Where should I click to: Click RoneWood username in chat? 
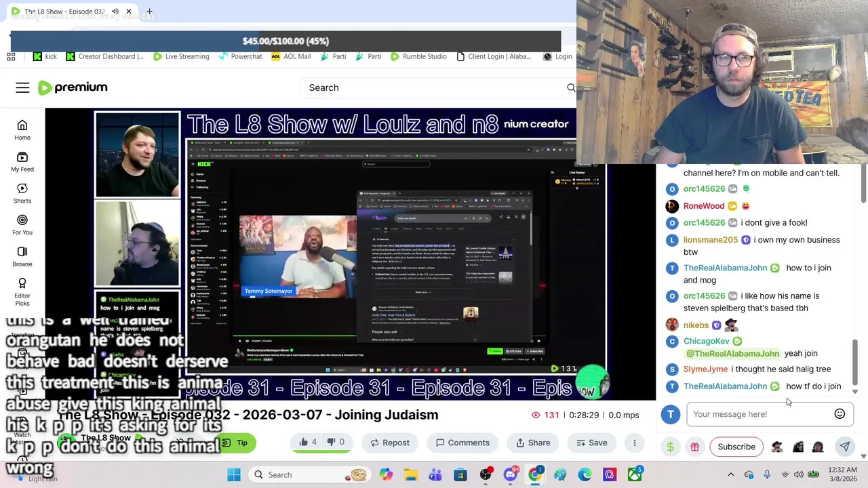pyautogui.click(x=704, y=206)
